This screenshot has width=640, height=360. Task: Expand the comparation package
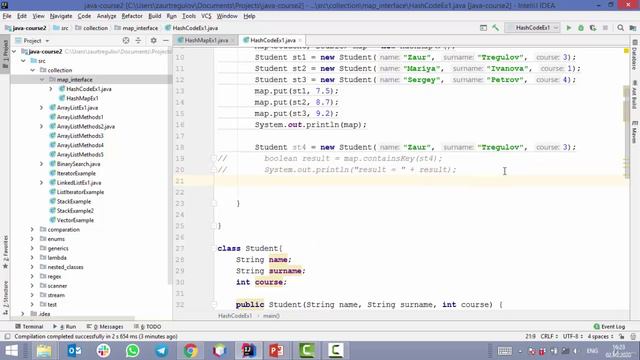pos(32,230)
